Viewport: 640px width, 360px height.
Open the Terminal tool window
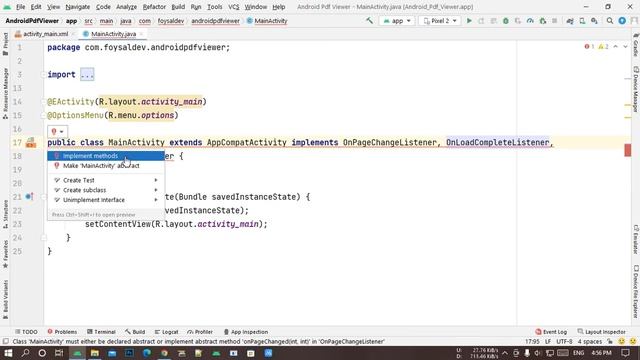tap(101, 332)
